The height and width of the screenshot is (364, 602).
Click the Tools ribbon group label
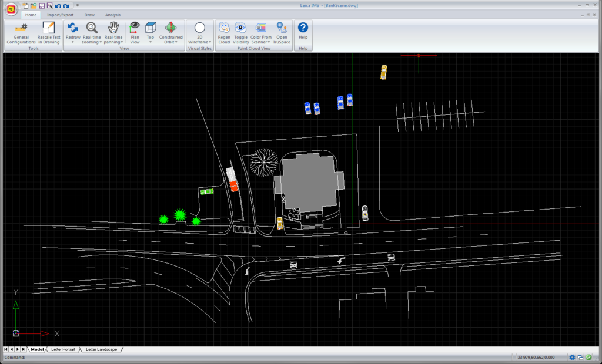click(x=34, y=48)
